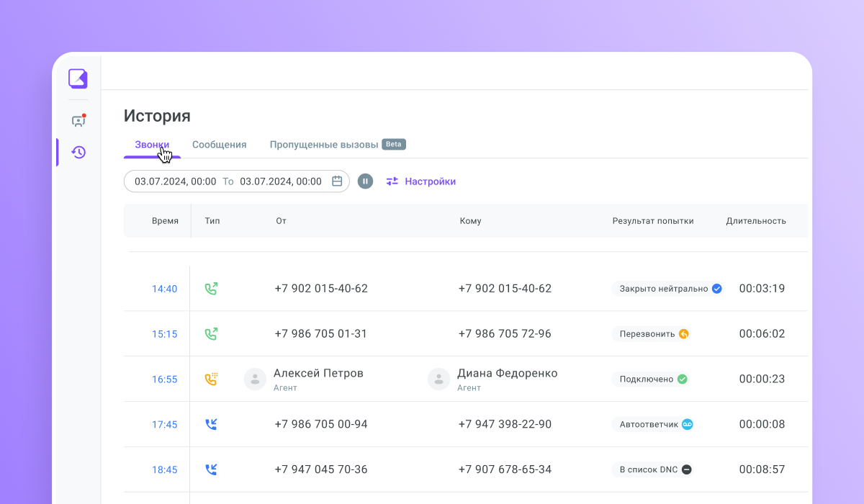Open Настройки filter settings
Image resolution: width=864 pixels, height=504 pixels.
pos(421,181)
